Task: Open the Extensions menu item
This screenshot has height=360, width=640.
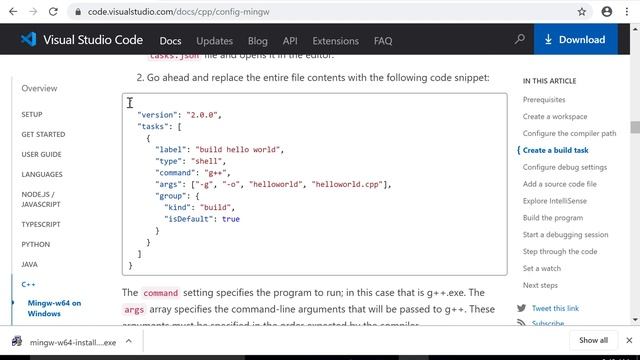Action: click(x=336, y=41)
